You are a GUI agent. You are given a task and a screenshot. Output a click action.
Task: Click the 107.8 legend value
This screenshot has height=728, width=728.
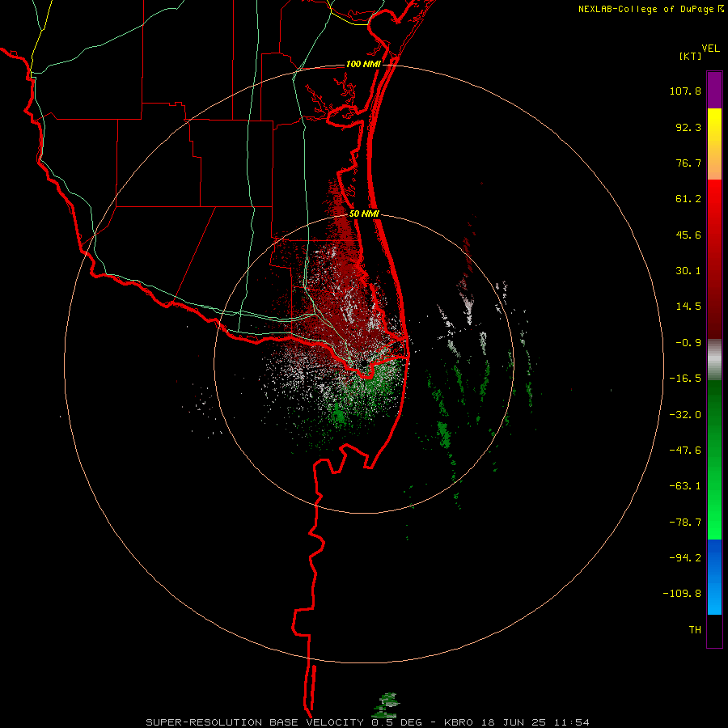click(685, 91)
